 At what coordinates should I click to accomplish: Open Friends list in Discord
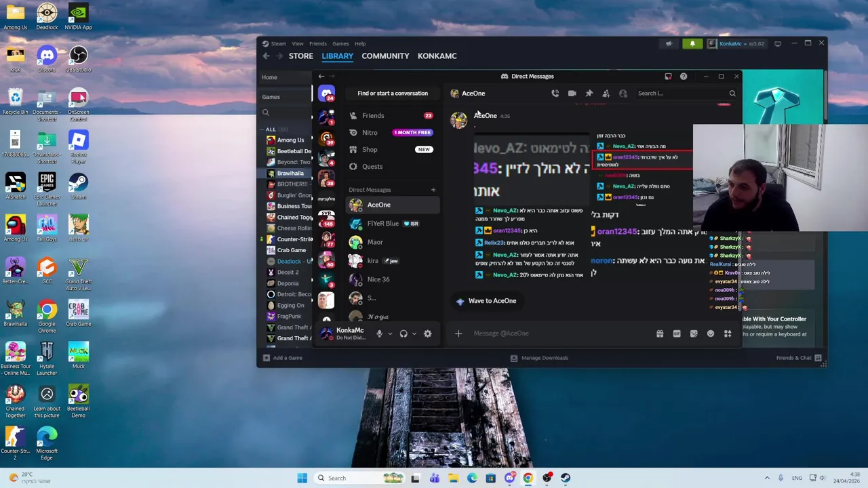coord(393,116)
